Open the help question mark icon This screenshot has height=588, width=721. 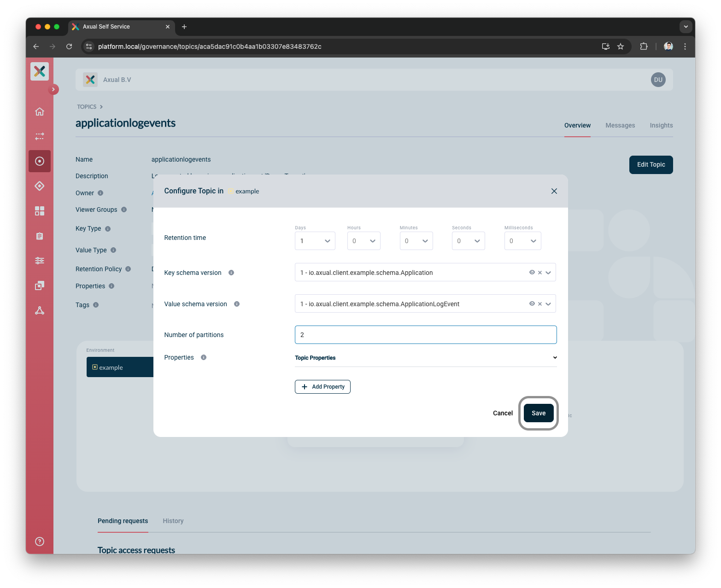(40, 541)
